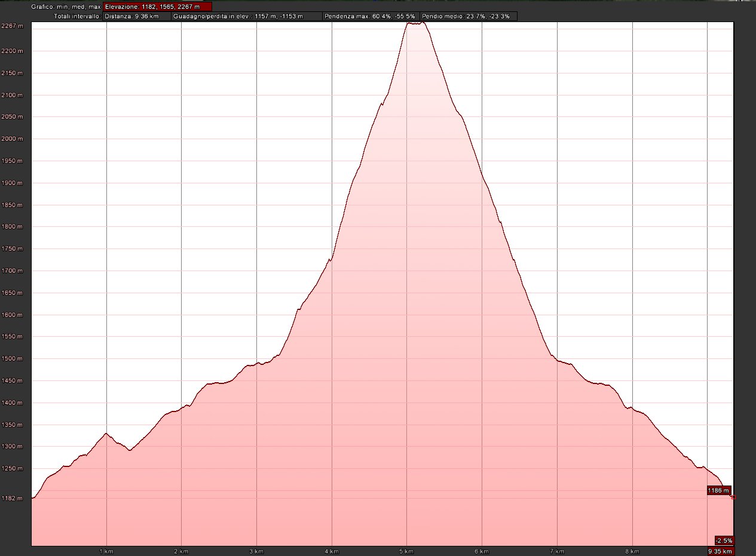Click the 1 km mark on distance axis
Viewport: 756px width, 556px height.
[x=106, y=551]
